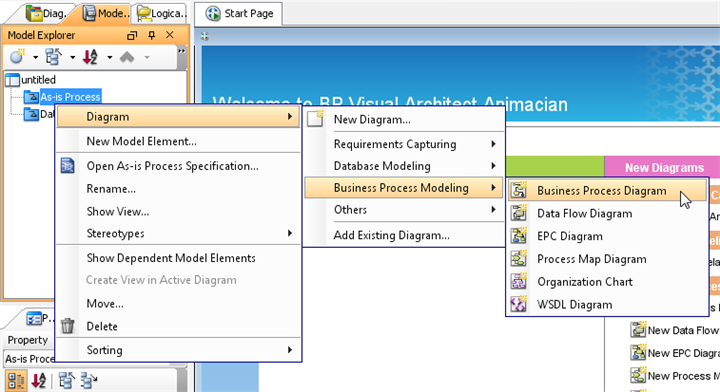Click the tree structure toolbar icon
The height and width of the screenshot is (392, 720).
[53, 57]
